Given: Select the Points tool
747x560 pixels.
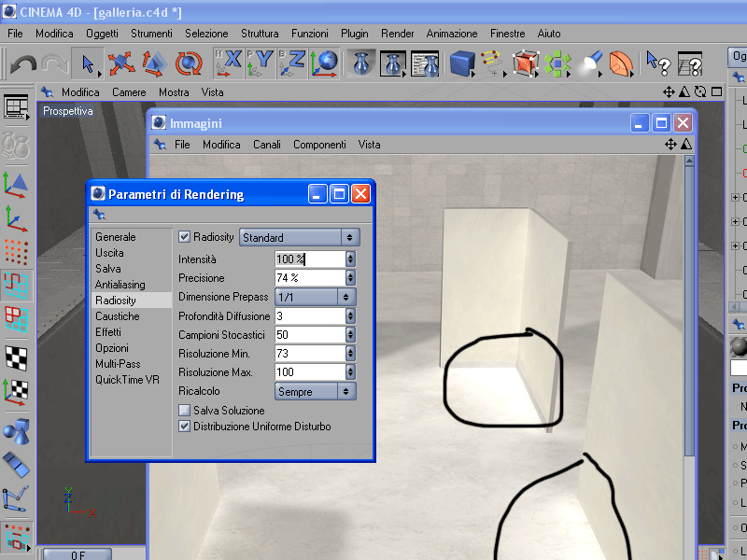Looking at the screenshot, I should click(16, 251).
